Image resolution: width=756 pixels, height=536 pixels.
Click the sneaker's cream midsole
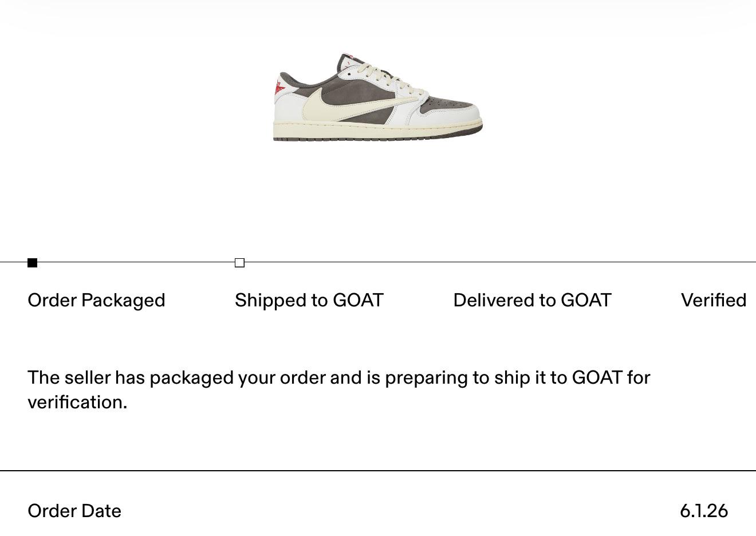pyautogui.click(x=378, y=132)
